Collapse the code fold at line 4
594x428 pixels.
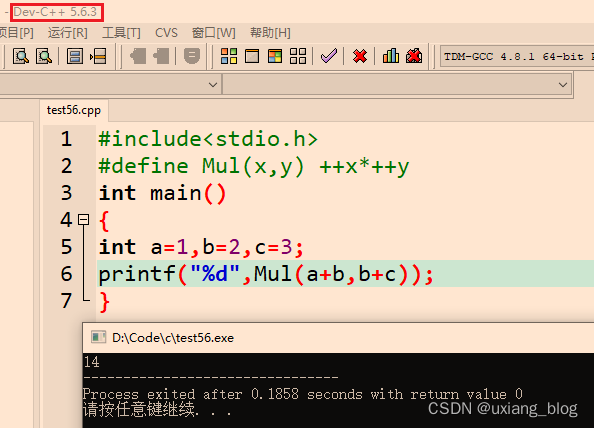(83, 220)
